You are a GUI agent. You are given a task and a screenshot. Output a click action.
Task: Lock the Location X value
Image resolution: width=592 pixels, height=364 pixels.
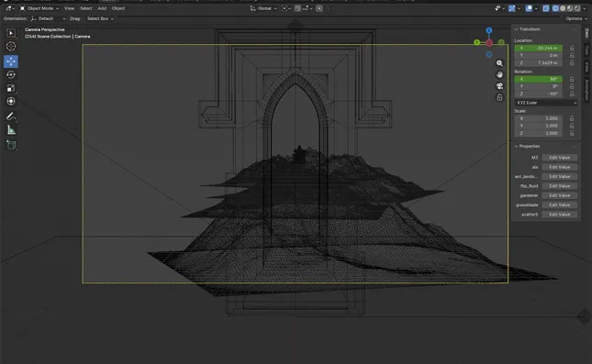(572, 48)
